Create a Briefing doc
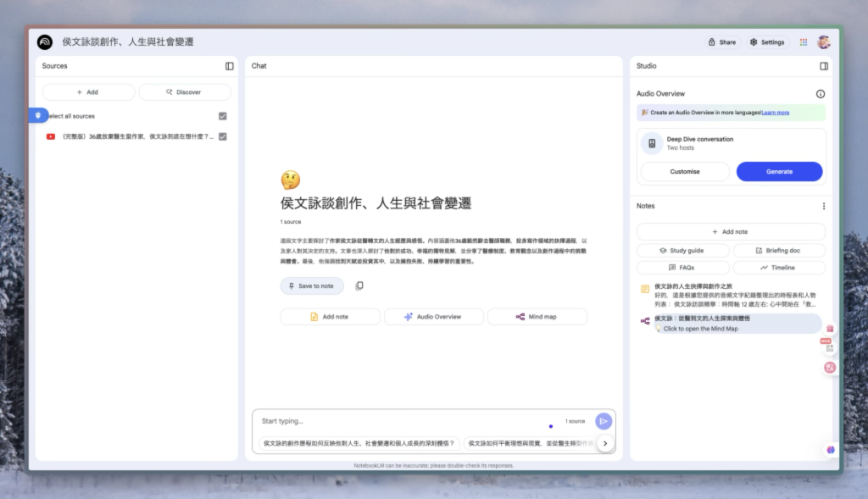This screenshot has height=499, width=868. pyautogui.click(x=779, y=251)
